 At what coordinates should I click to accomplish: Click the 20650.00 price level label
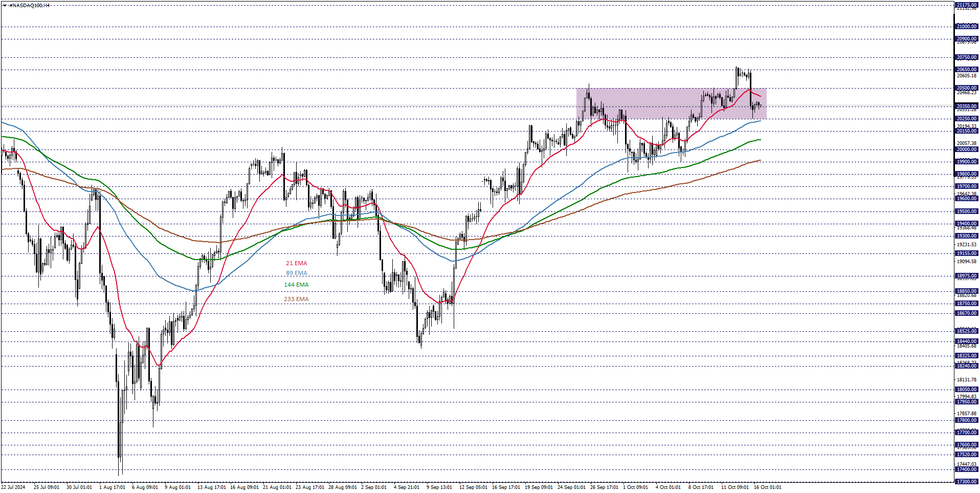(967, 70)
